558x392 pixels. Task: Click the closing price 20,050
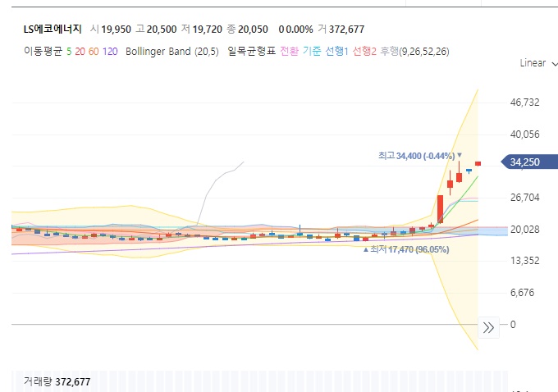pos(253,30)
